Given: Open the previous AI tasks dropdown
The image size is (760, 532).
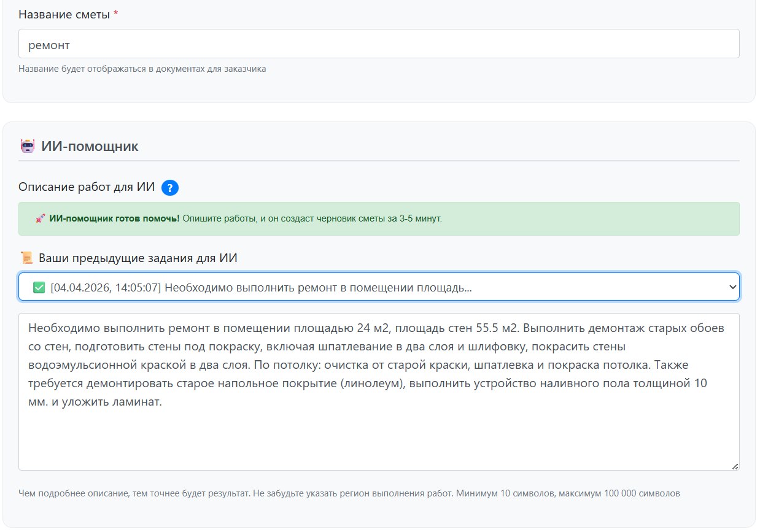Looking at the screenshot, I should 378,287.
